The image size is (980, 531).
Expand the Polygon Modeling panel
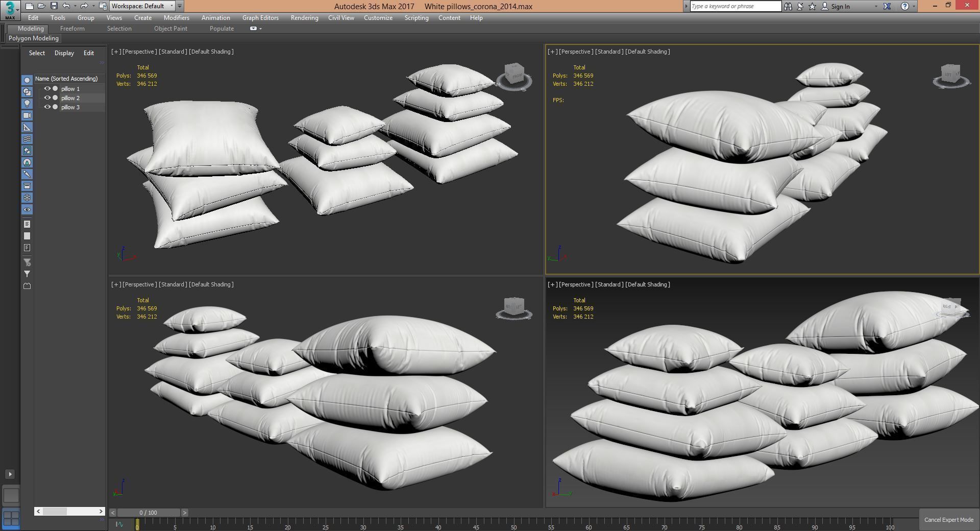tap(34, 38)
